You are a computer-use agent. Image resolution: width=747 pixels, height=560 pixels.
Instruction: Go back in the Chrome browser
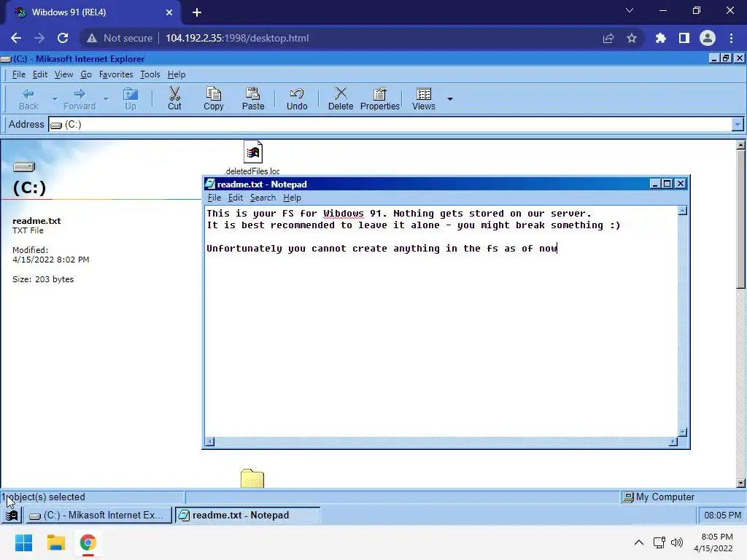16,38
